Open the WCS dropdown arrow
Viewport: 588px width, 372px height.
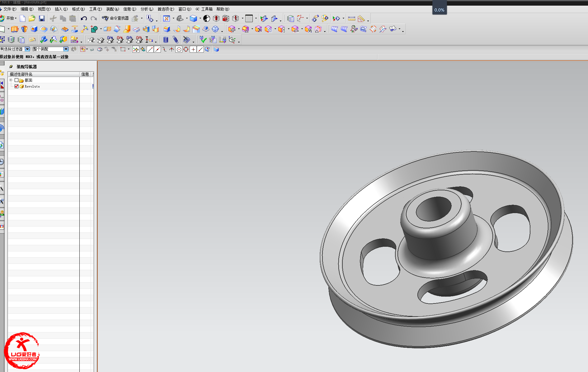pos(307,18)
